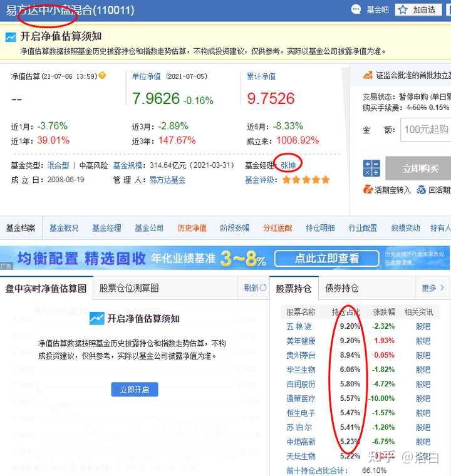
Task: Click chart icon beside 开启净值估算须知 banner heading
Action: (11, 37)
